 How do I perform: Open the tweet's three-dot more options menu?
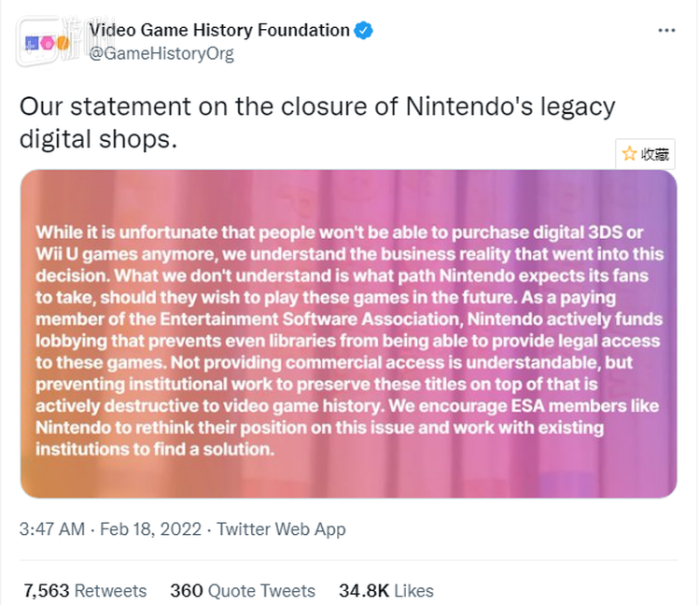666,31
